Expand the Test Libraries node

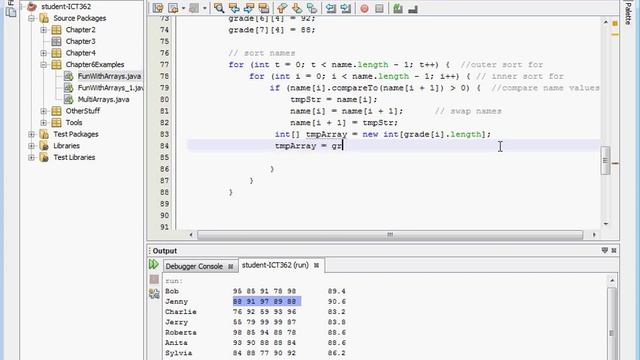click(31, 158)
